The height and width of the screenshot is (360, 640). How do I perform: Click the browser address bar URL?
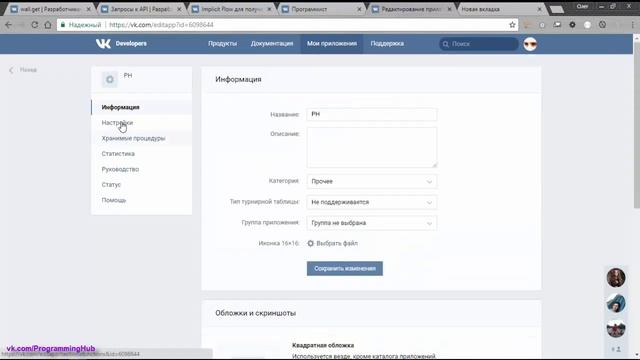coord(161,25)
